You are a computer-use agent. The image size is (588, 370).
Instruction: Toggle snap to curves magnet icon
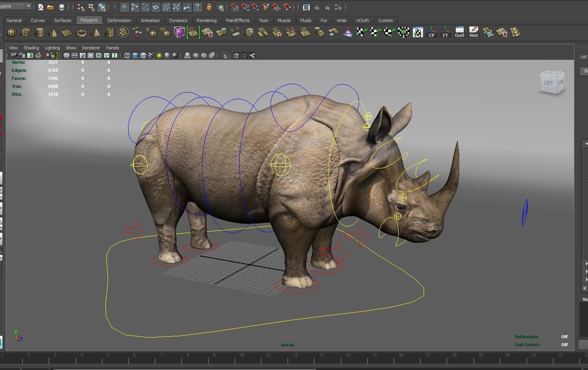[245, 7]
